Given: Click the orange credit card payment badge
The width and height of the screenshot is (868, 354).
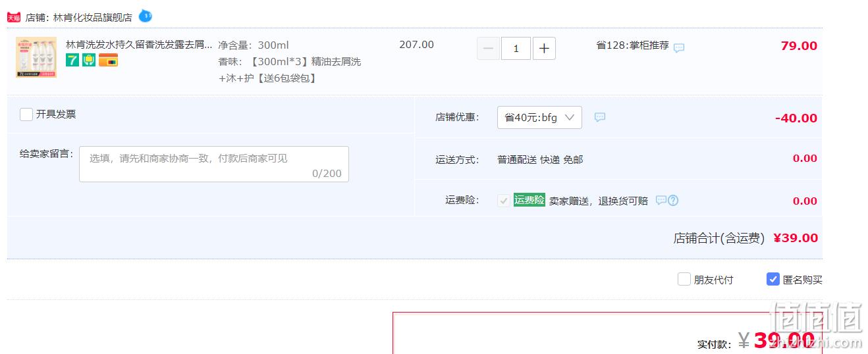Looking at the screenshot, I should point(108,61).
